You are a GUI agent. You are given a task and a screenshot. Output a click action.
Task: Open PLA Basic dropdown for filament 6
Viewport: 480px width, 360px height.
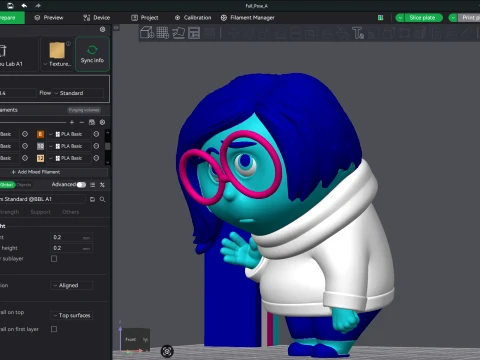pos(69,134)
